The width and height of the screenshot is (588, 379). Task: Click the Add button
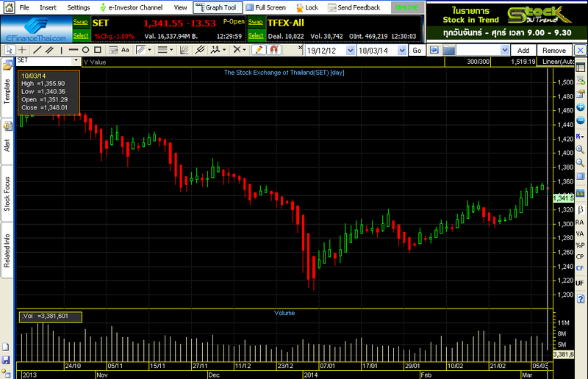523,50
